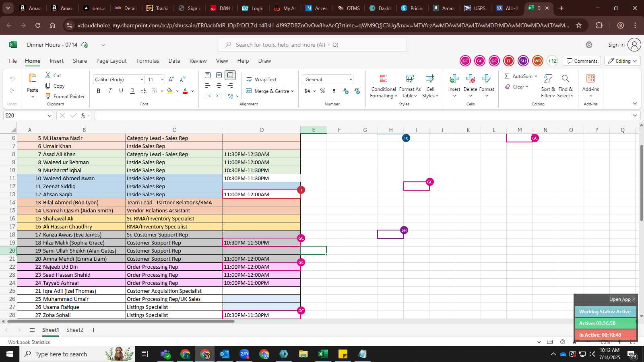Switch to Sheet2 tab

point(75,330)
